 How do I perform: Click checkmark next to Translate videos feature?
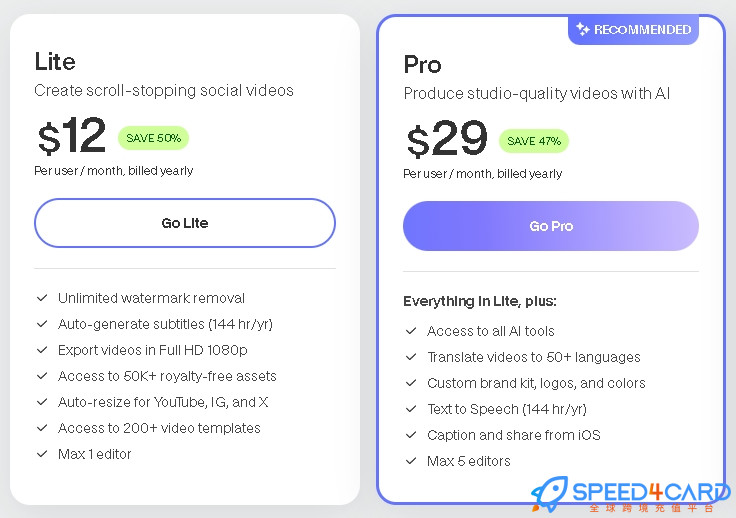411,357
